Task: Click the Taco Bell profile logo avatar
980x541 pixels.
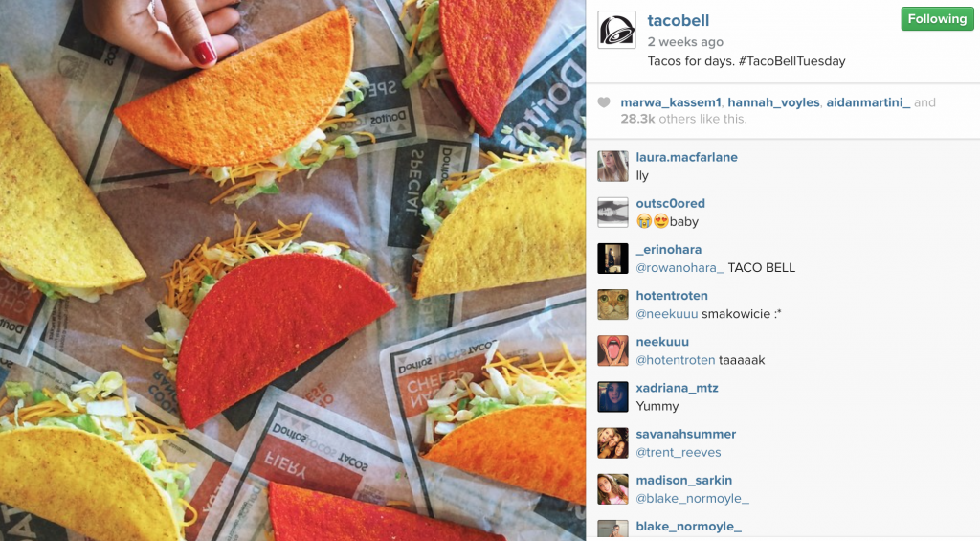Action: [x=617, y=30]
